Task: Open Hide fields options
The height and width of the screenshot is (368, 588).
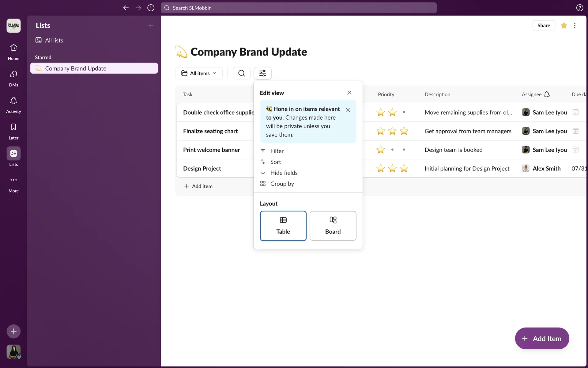Action: [x=284, y=173]
